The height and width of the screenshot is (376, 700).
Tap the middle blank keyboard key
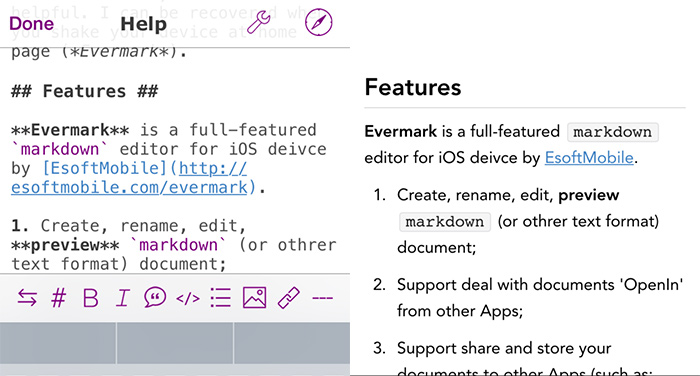[175, 343]
